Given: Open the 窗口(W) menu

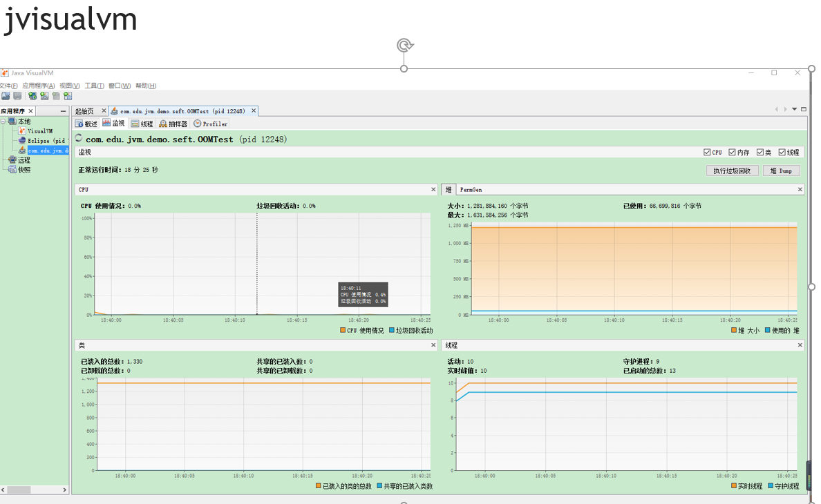Looking at the screenshot, I should click(120, 86).
